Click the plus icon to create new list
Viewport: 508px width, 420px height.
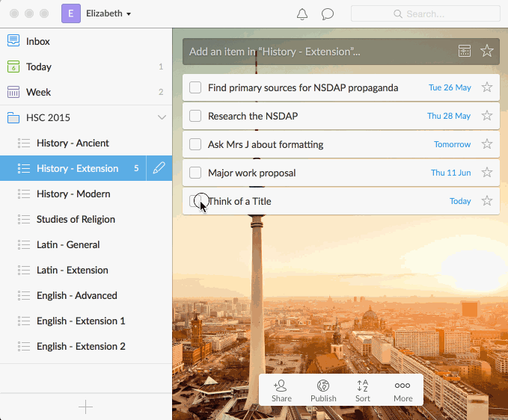(86, 407)
